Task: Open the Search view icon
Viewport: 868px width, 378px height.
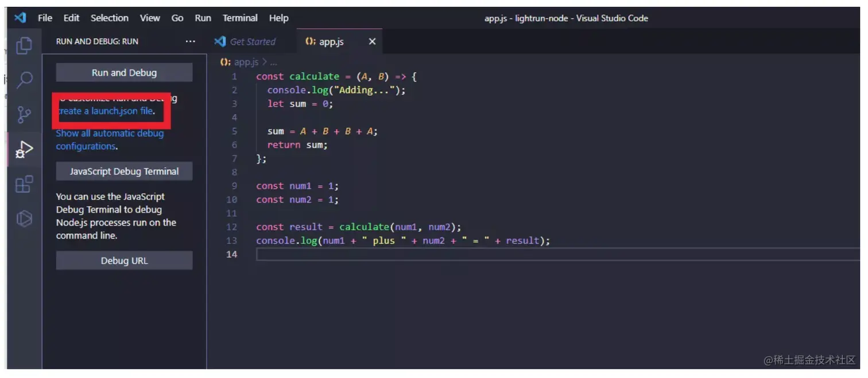Action: [x=24, y=80]
